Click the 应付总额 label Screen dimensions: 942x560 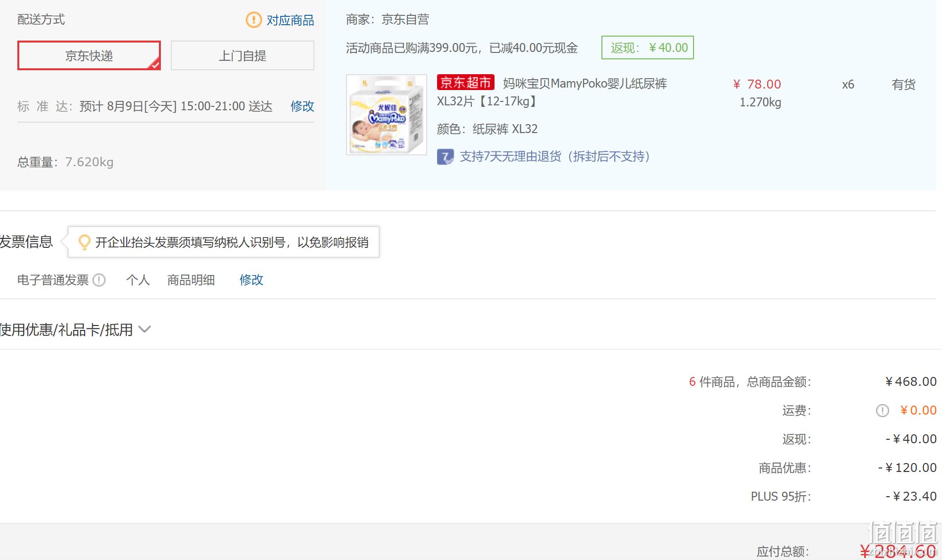(783, 551)
